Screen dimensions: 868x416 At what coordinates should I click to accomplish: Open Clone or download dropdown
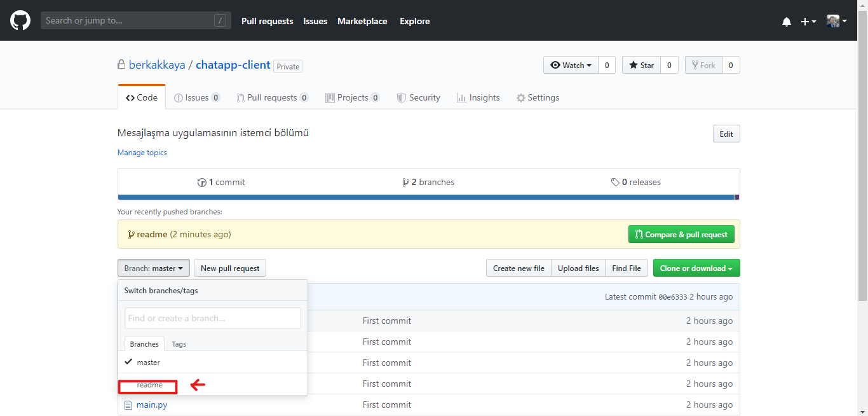click(x=696, y=268)
